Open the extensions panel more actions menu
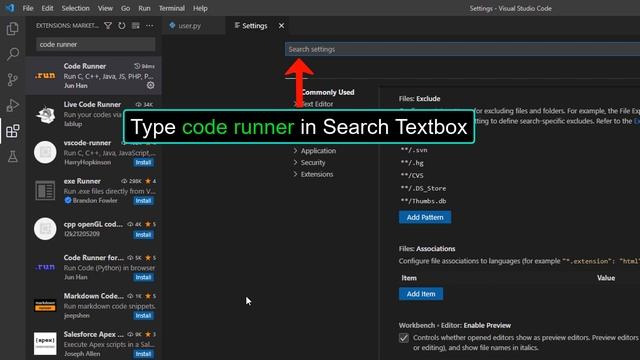 pos(149,26)
